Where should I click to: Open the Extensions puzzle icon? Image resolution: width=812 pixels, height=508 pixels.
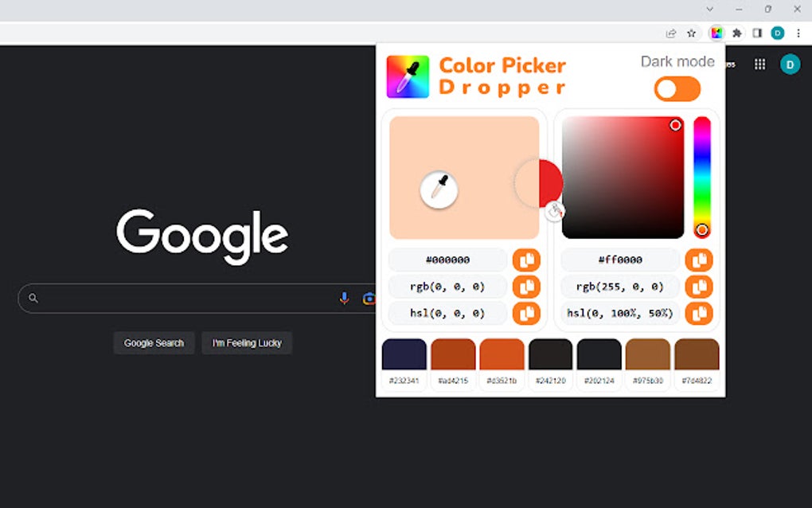737,33
